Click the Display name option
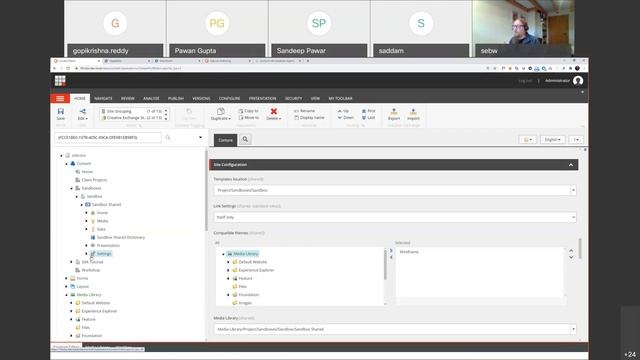 pyautogui.click(x=309, y=118)
